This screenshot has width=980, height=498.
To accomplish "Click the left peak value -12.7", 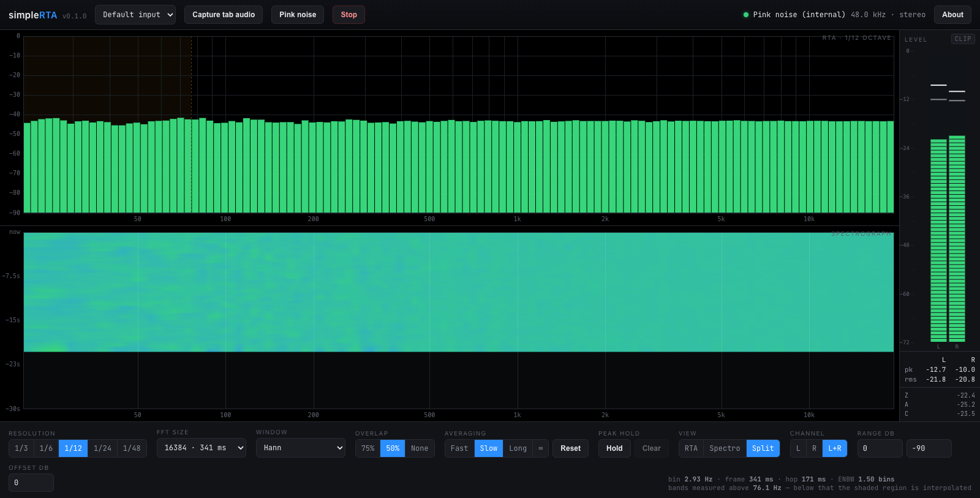I will (936, 370).
